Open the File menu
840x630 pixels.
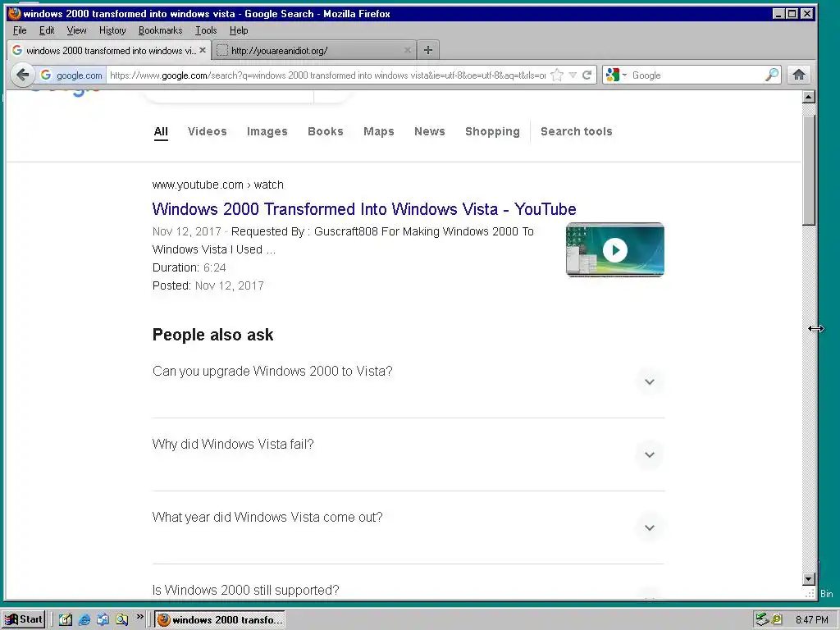20,30
